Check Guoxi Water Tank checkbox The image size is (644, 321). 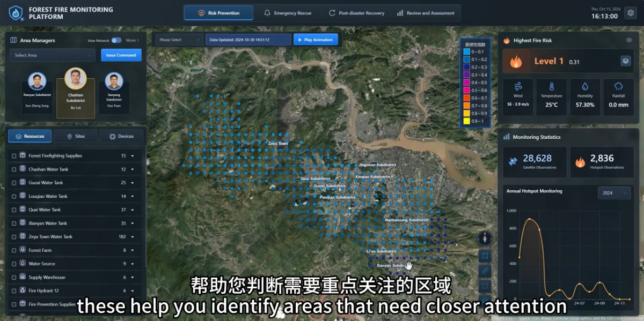(x=14, y=183)
